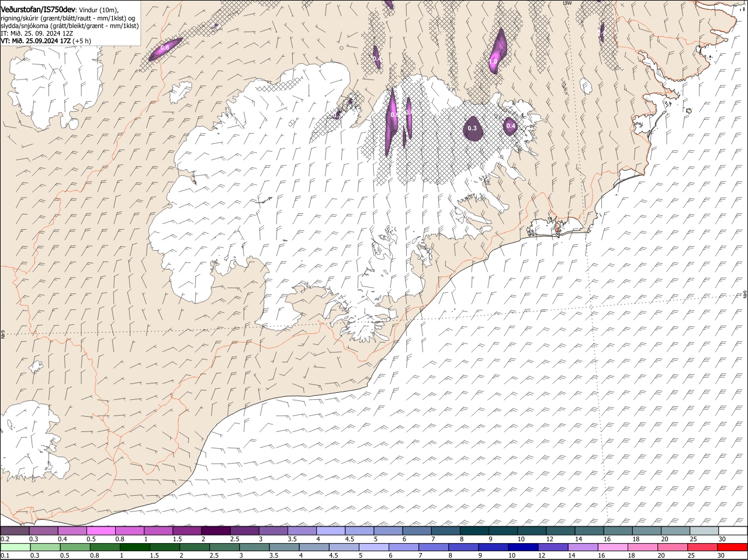Select the pale green 0.1 swatch in rain legend
The height and width of the screenshot is (560, 748).
click(15, 547)
